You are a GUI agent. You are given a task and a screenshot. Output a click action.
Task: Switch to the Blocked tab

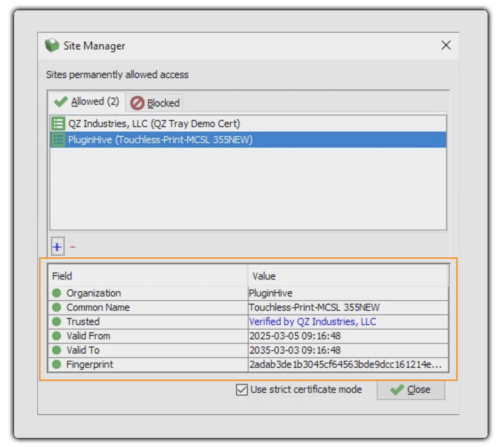(155, 103)
